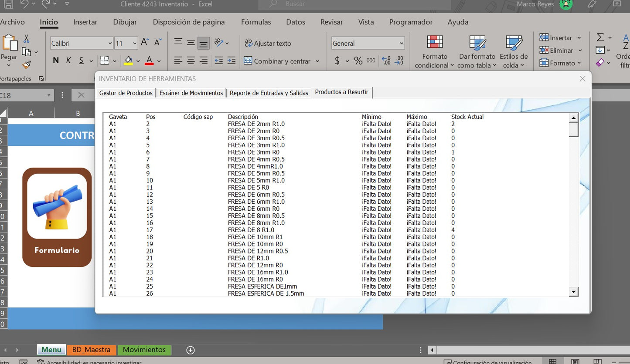Decrease indent icon
630x364 pixels.
(219, 61)
